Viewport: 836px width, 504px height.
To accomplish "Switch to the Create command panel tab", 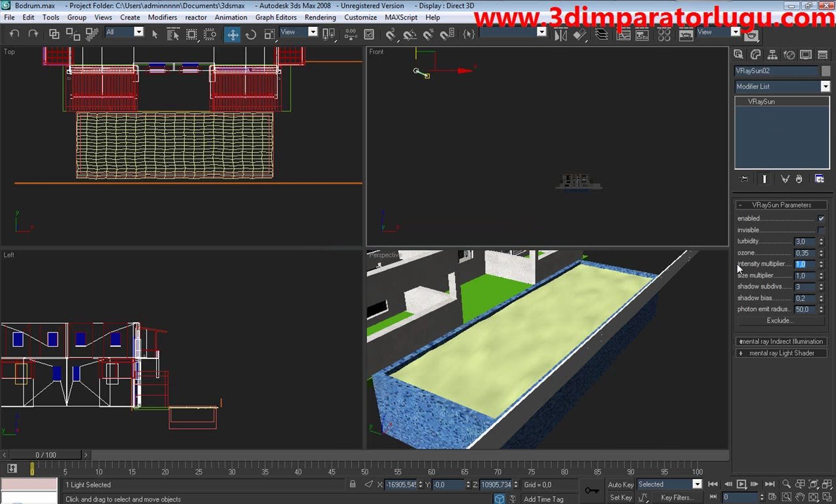I will click(739, 55).
